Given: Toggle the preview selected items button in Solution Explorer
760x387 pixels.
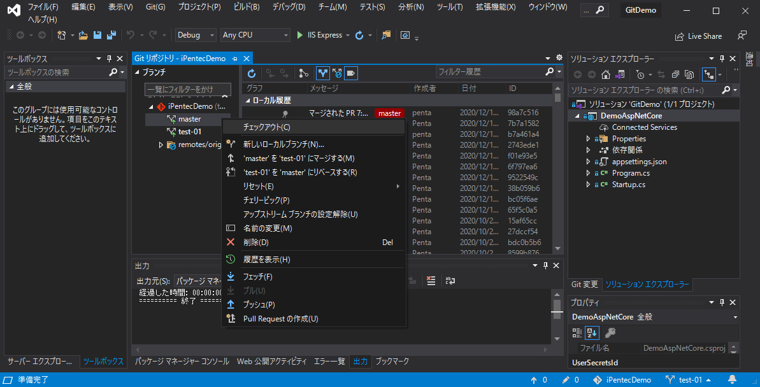Looking at the screenshot, I should point(709,75).
